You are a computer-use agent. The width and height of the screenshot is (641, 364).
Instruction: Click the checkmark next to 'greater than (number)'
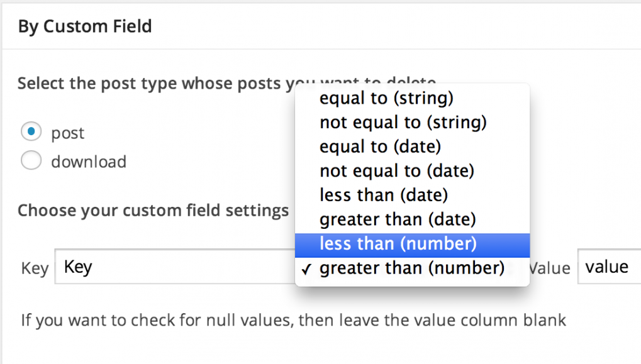pos(306,268)
